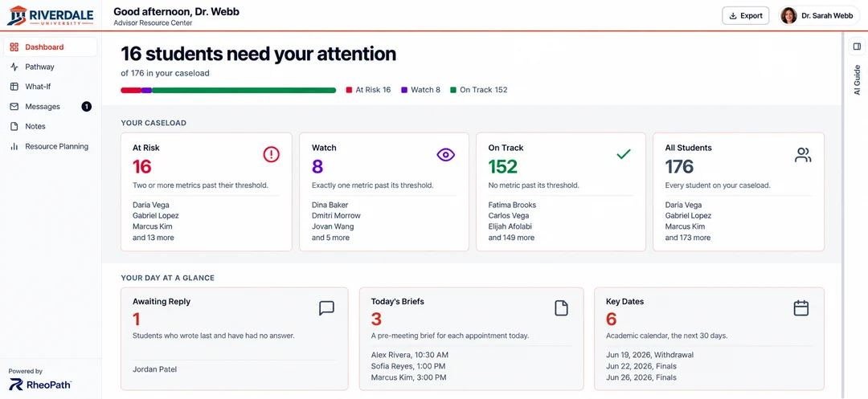Select Dmitri Morrow in the Watch card
Viewport: 868px width, 399px height.
pyautogui.click(x=336, y=215)
